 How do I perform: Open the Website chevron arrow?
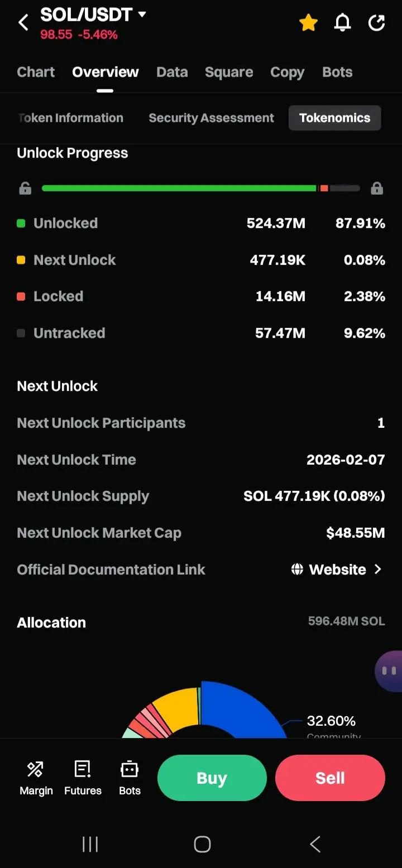point(378,569)
